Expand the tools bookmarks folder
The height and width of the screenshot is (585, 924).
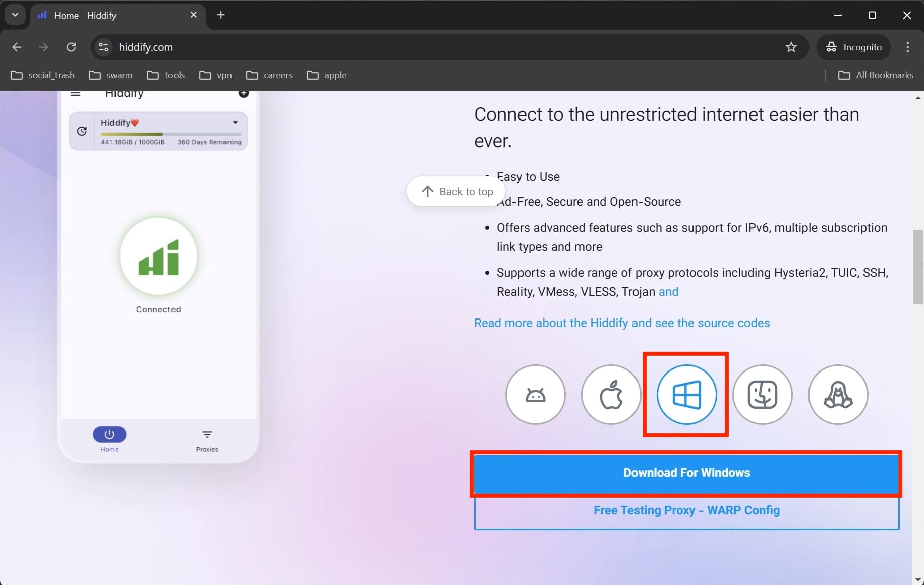tap(166, 75)
